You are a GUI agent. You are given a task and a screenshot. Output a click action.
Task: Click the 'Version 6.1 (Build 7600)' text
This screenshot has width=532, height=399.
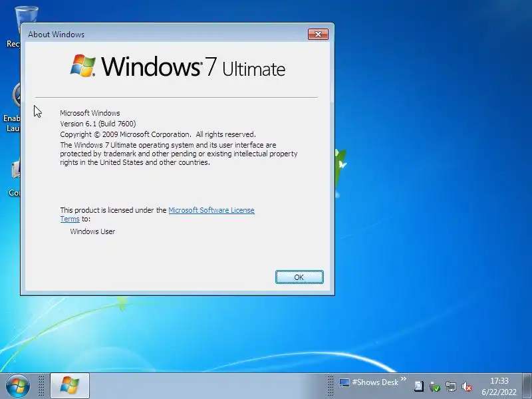[x=98, y=124]
